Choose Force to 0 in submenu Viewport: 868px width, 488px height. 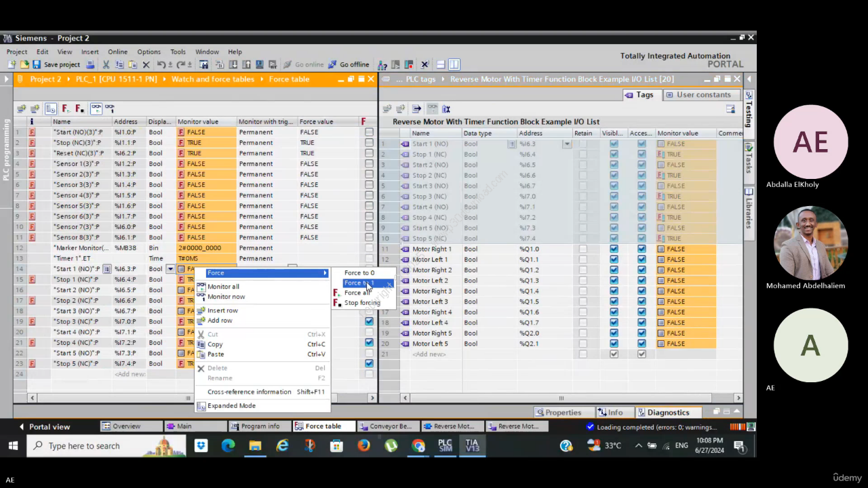[x=359, y=272]
